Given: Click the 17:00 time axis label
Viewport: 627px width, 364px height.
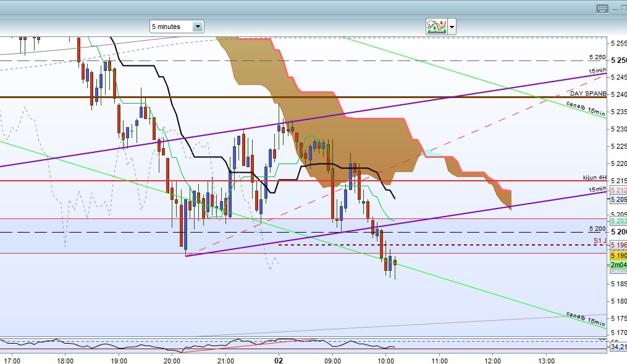Looking at the screenshot, I should [x=12, y=361].
